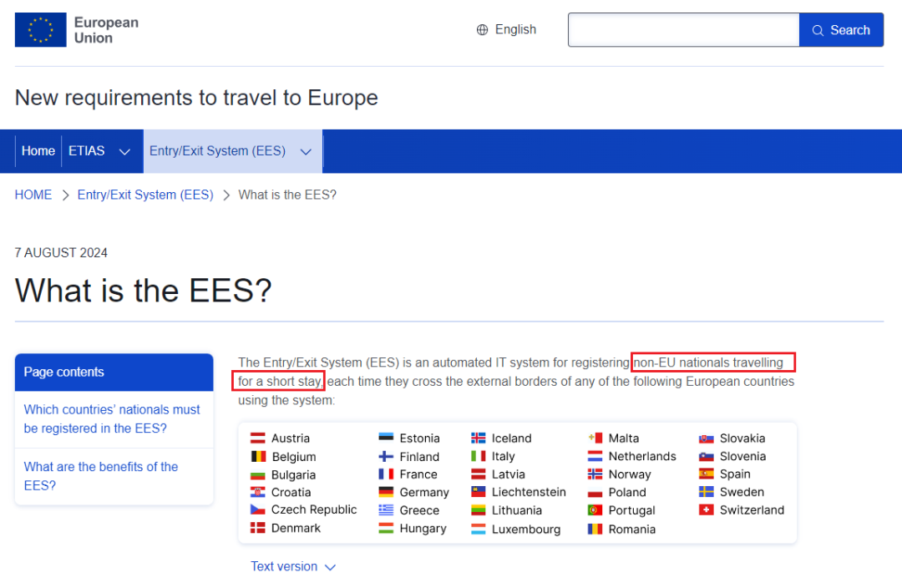Click the Austria flag icon
The image size is (902, 588).
(x=258, y=438)
